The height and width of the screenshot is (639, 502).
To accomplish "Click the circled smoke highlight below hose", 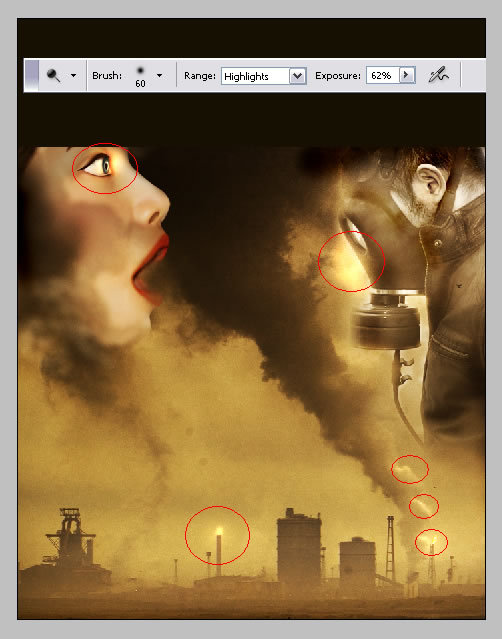I will (x=410, y=469).
